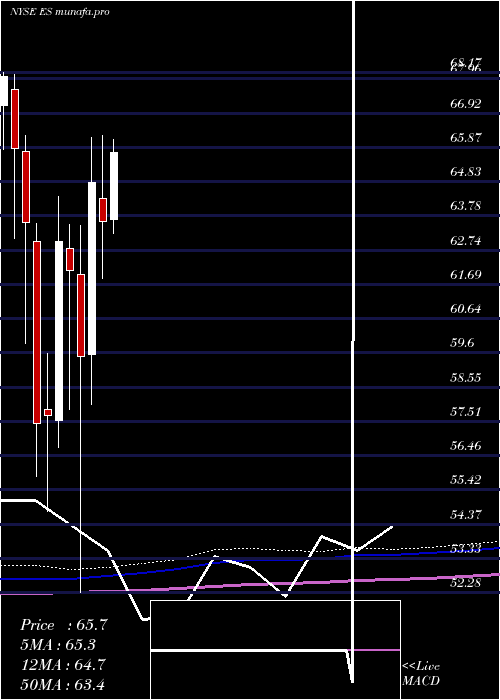Click the 56.46 price axis label
The height and width of the screenshot is (700, 500).
click(466, 446)
